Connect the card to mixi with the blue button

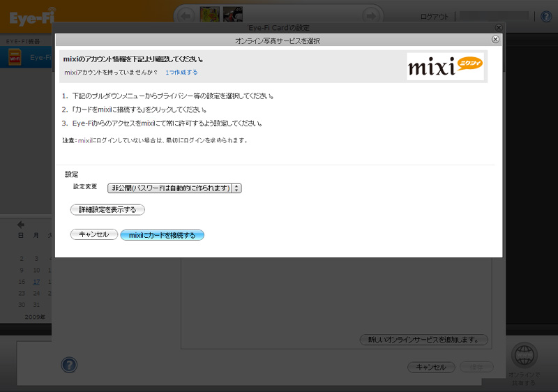click(163, 235)
